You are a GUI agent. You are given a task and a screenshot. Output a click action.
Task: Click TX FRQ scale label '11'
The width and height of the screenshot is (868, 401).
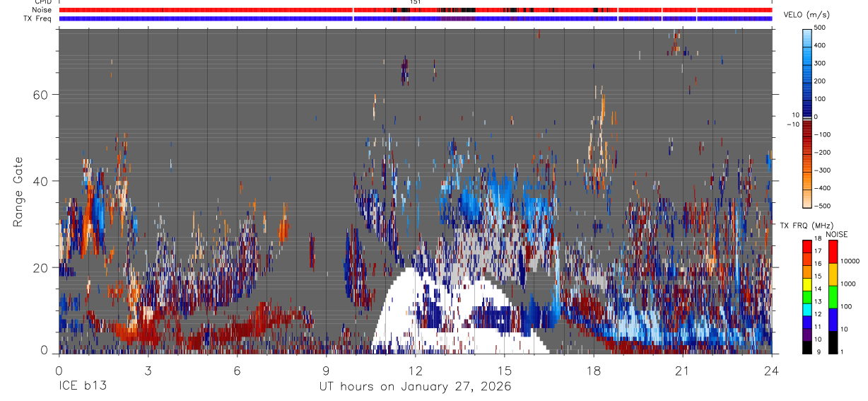click(x=819, y=327)
